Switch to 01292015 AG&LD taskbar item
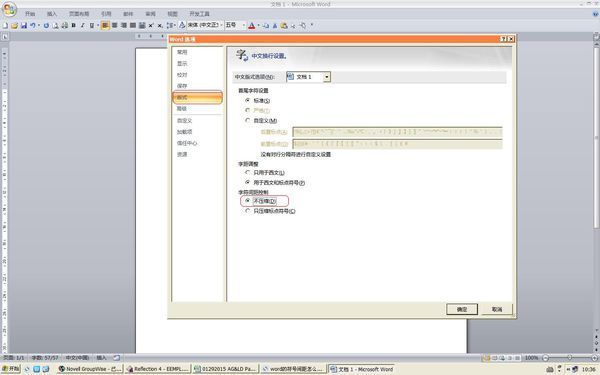600x375 pixels. click(225, 369)
